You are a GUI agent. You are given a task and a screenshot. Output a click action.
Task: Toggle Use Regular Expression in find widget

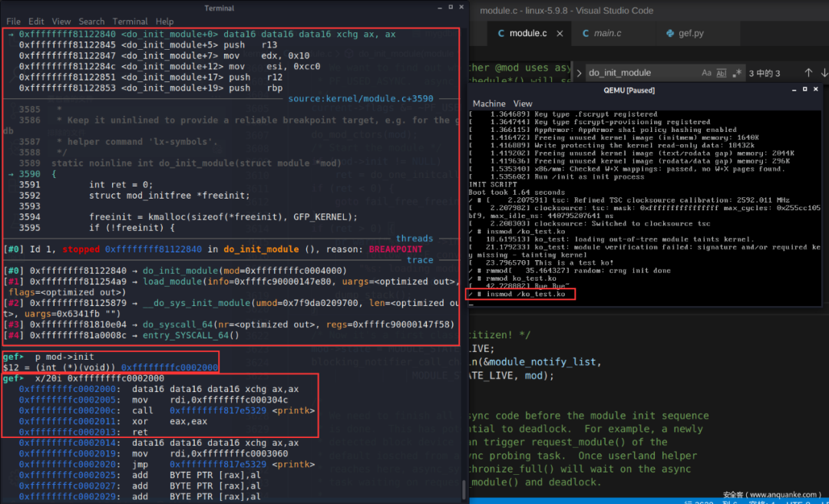(736, 73)
